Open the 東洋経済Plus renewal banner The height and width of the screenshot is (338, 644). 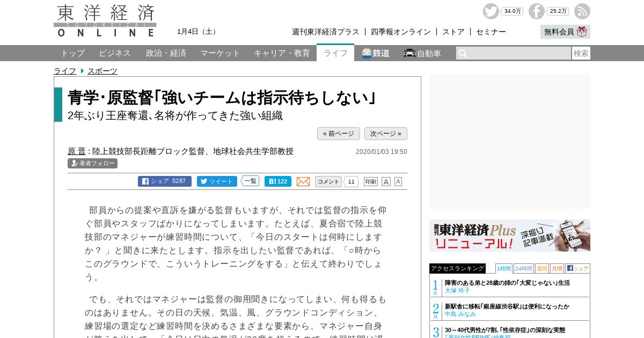tap(510, 236)
